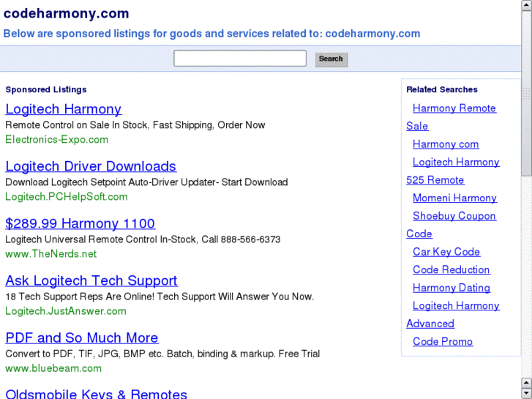Open PDF and So Much More link
This screenshot has height=399, width=532.
(x=82, y=338)
